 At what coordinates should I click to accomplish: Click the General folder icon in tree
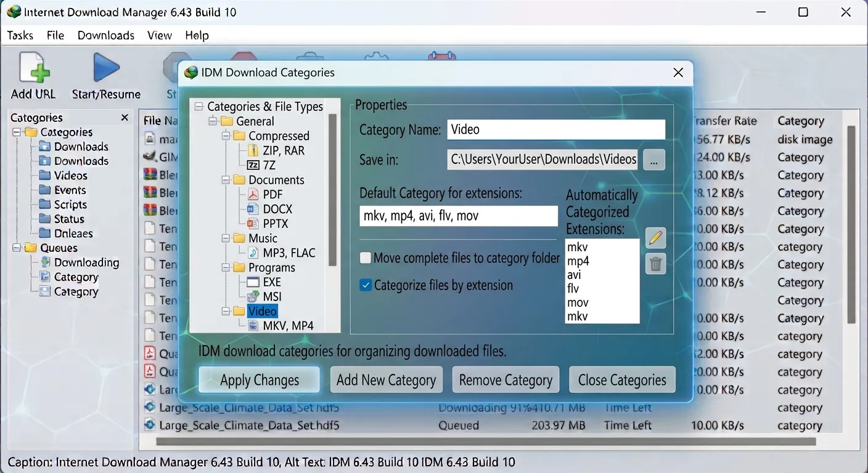click(x=227, y=121)
